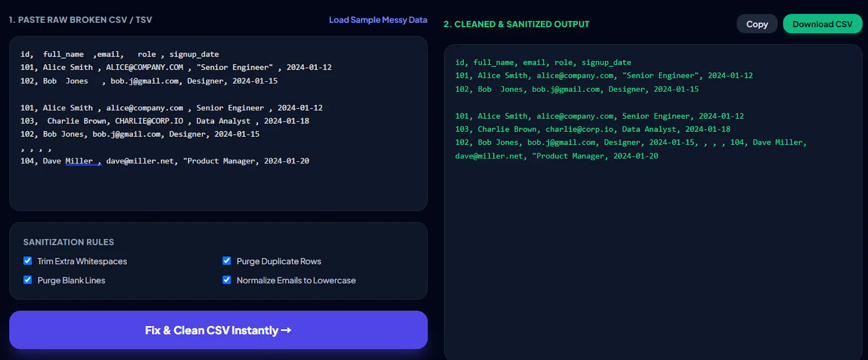Click the '2. CLEANED & SANITIZED OUTPUT' heading
Viewport: 868px width, 360px height.
pyautogui.click(x=516, y=24)
